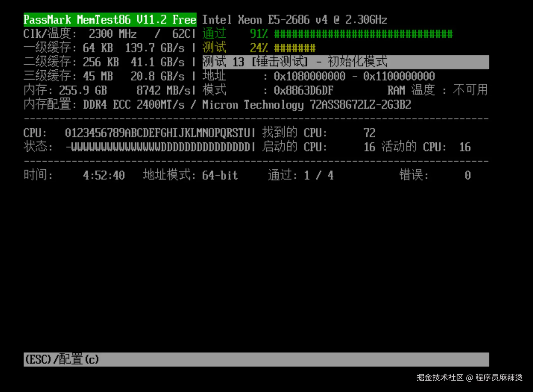533x392 pixels.
Task: Click the 0x1100000000 end address
Action: [x=399, y=76]
